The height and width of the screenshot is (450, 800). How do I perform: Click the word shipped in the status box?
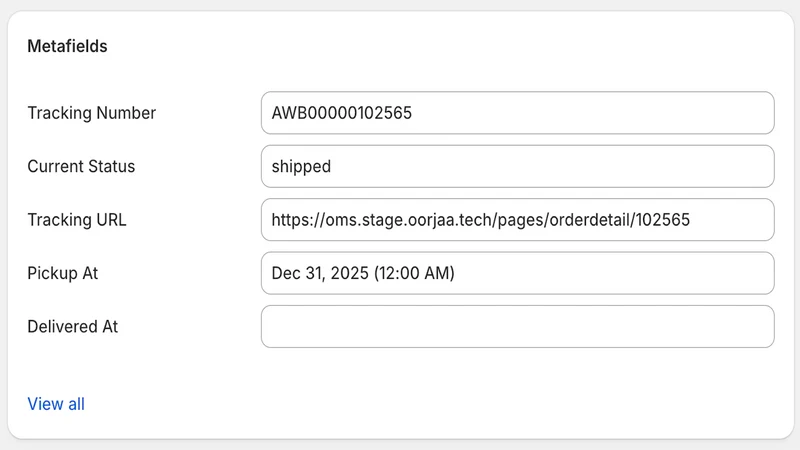pos(301,167)
